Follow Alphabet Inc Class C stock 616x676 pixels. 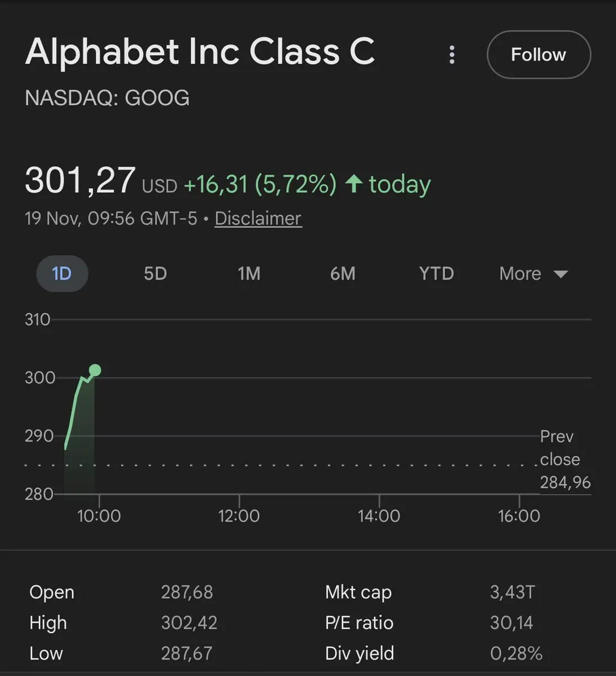[x=538, y=55]
